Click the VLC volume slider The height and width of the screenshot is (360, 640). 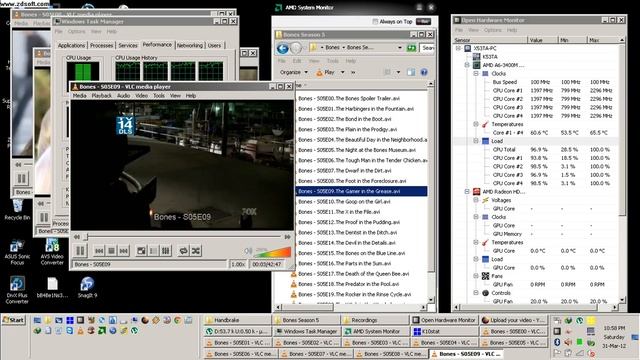tap(273, 251)
